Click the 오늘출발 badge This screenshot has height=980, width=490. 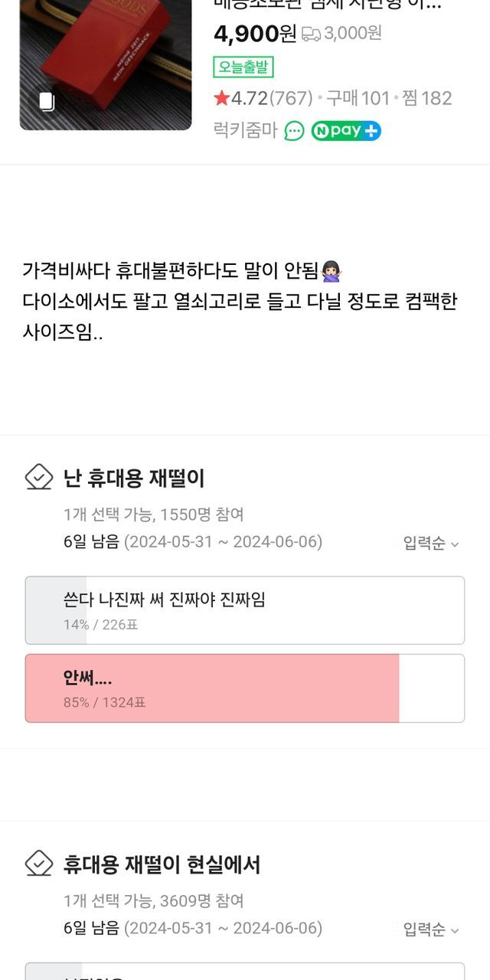tap(243, 67)
